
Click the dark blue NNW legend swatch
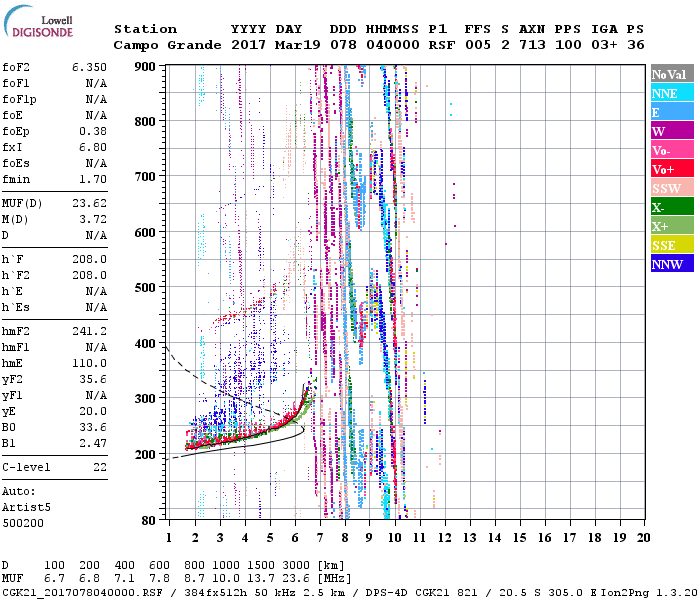(671, 264)
